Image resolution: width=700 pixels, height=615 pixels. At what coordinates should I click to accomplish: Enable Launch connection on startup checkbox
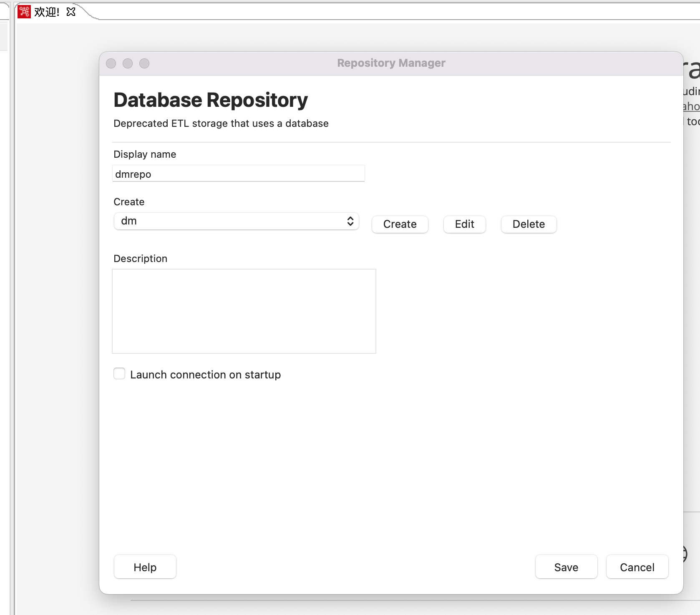click(x=119, y=374)
